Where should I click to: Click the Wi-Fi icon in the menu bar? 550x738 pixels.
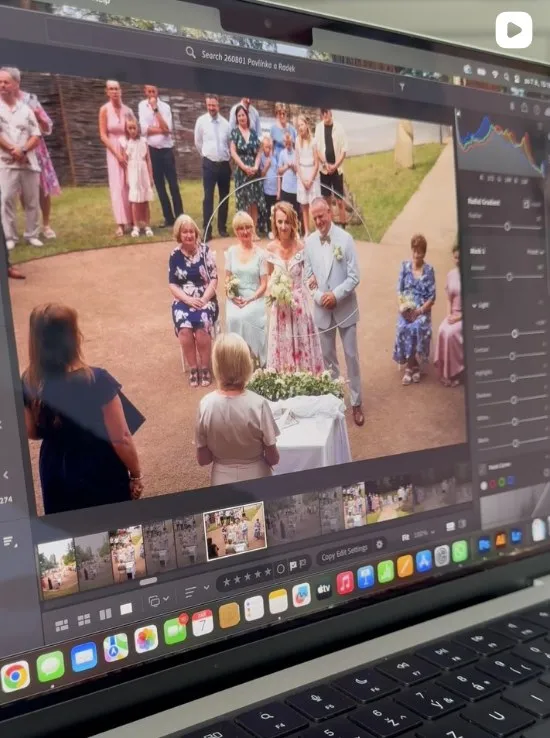click(x=495, y=74)
